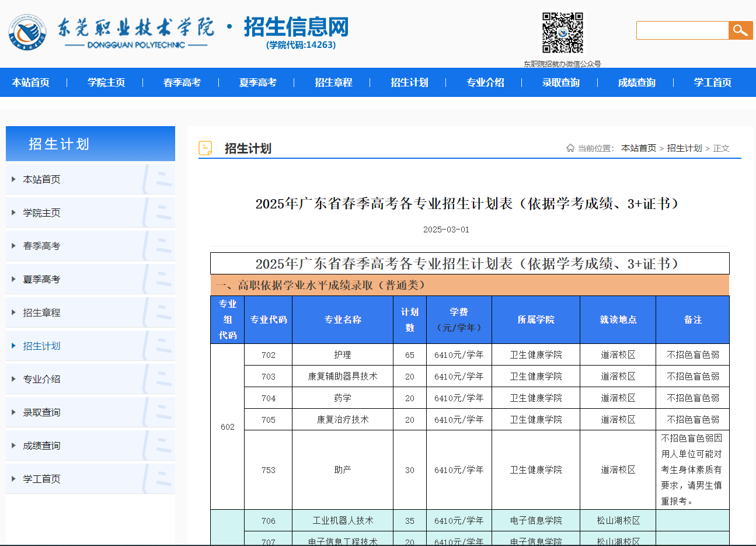Click the 学院主页 item in the top menu
Screen dimensions: 756x546
[106, 82]
